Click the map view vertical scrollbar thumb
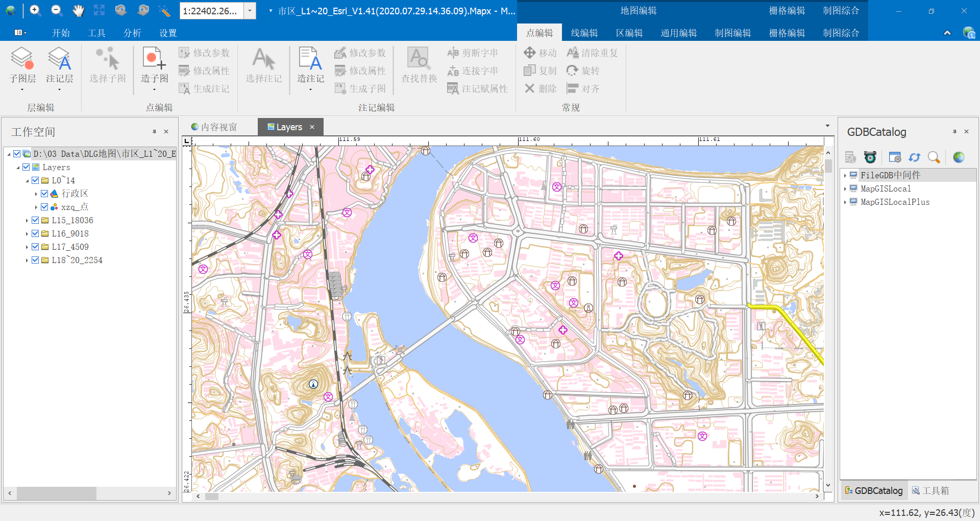 coord(828,165)
